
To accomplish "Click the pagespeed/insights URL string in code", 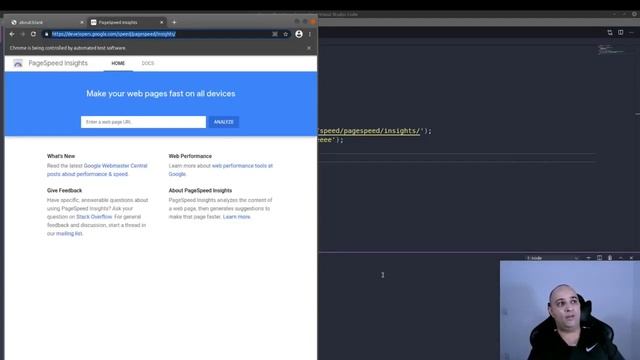I will (370, 131).
